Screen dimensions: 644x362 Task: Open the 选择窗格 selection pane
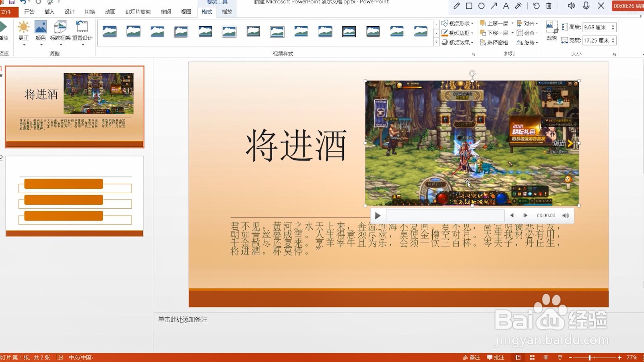[x=494, y=42]
